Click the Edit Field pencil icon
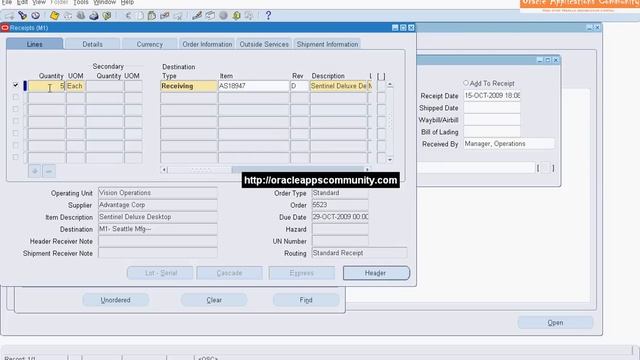The image size is (640, 360). pyautogui.click(x=197, y=16)
